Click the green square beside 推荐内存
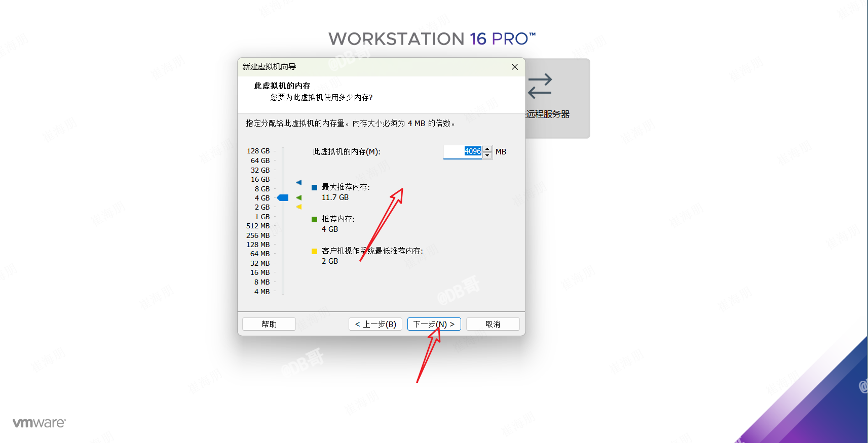The image size is (868, 443). pyautogui.click(x=314, y=219)
